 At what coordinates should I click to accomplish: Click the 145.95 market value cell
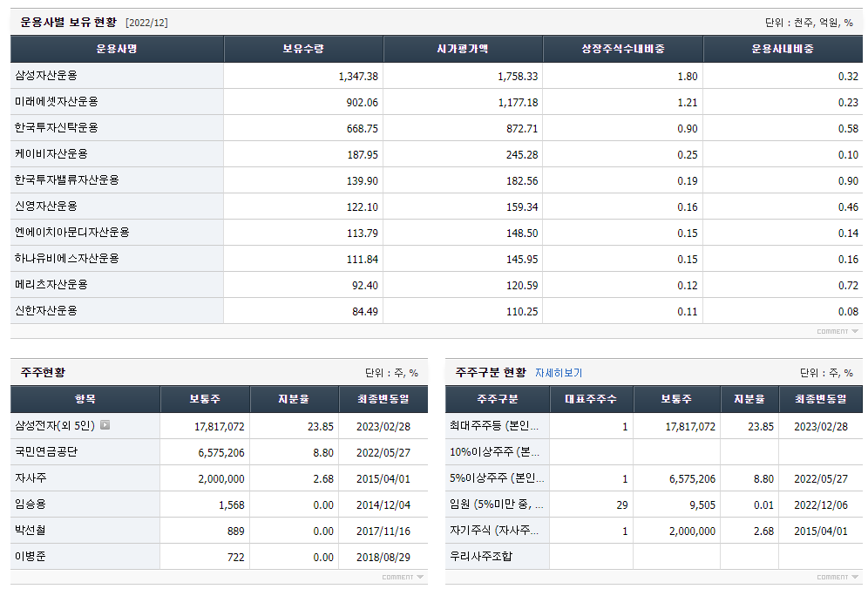[522, 259]
